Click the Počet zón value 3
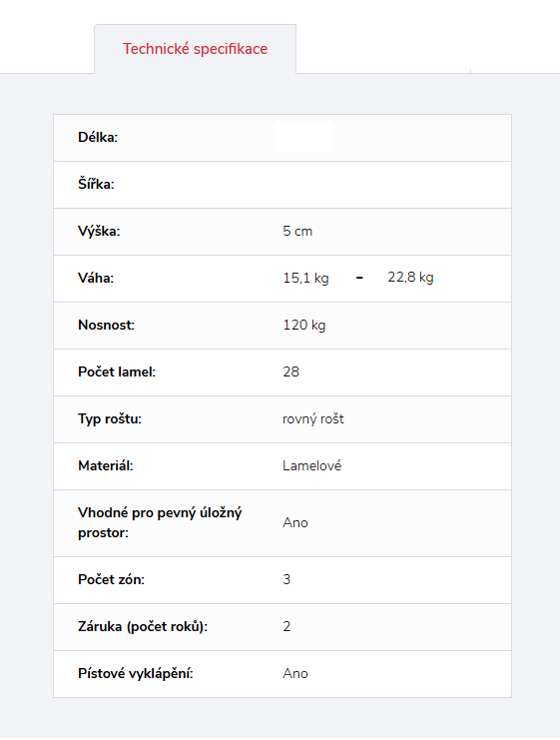The image size is (560, 740). (x=286, y=579)
